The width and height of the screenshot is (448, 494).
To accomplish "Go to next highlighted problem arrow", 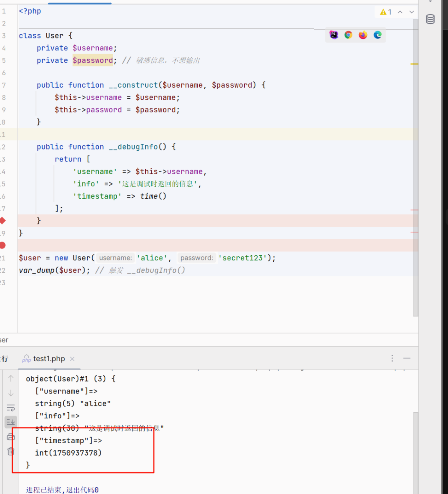I will click(412, 12).
